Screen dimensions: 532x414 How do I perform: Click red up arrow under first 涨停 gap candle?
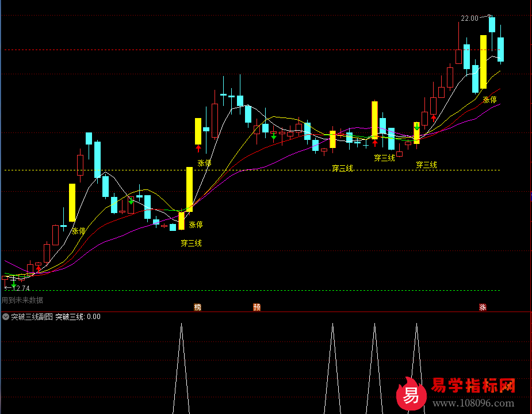[x=198, y=149]
